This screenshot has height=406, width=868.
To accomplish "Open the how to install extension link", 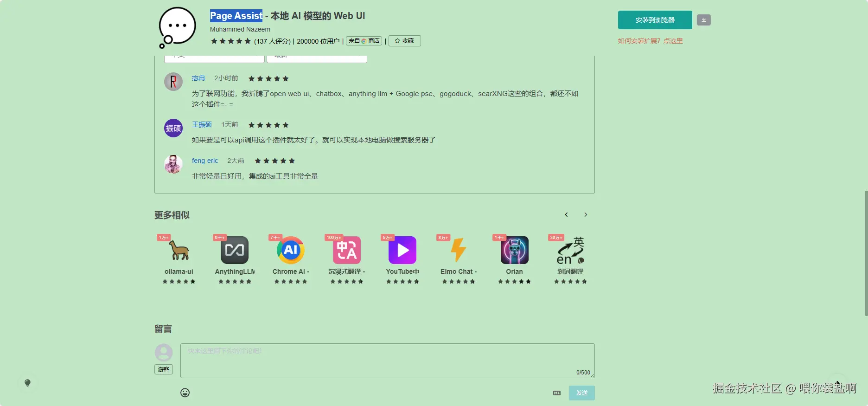I will (650, 41).
